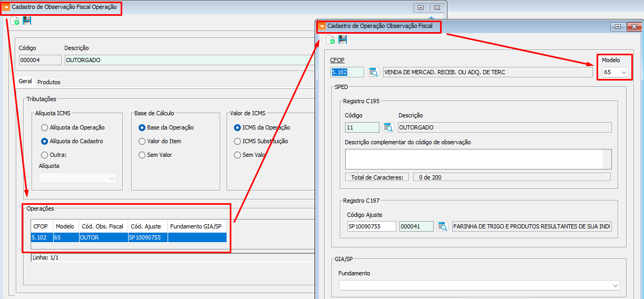
Task: Click the save disk icon in left window
Action: pyautogui.click(x=27, y=21)
